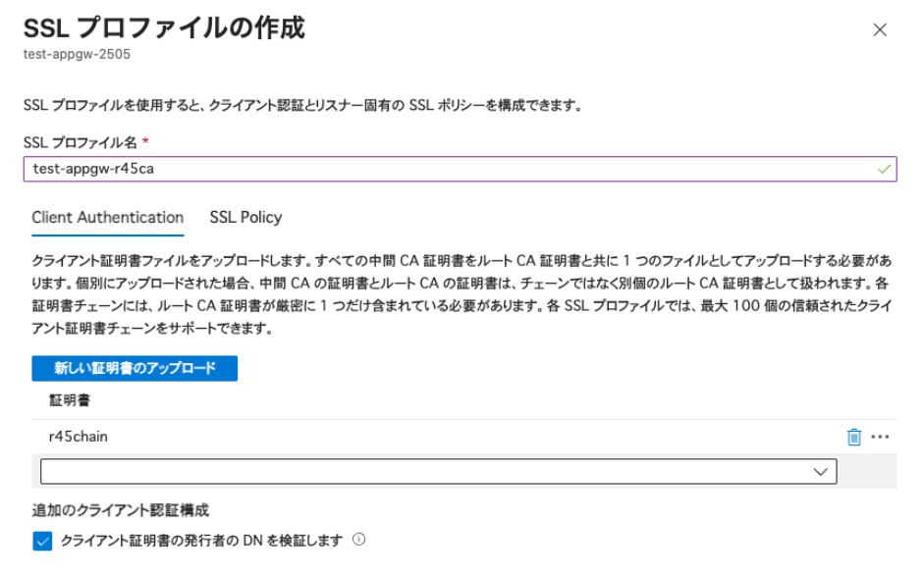
Task: Click the SSL プロファイルの作成 page title
Action: tap(163, 27)
